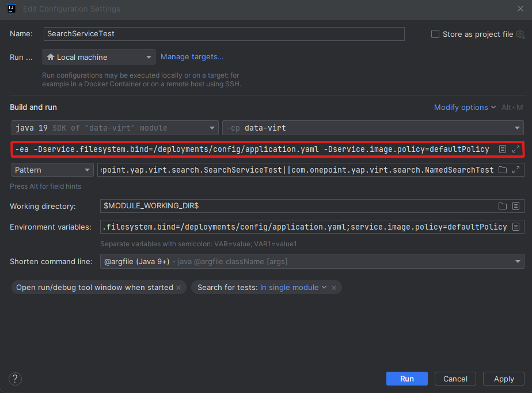This screenshot has width=532, height=393.
Task: Open help via question mark button
Action: click(15, 379)
